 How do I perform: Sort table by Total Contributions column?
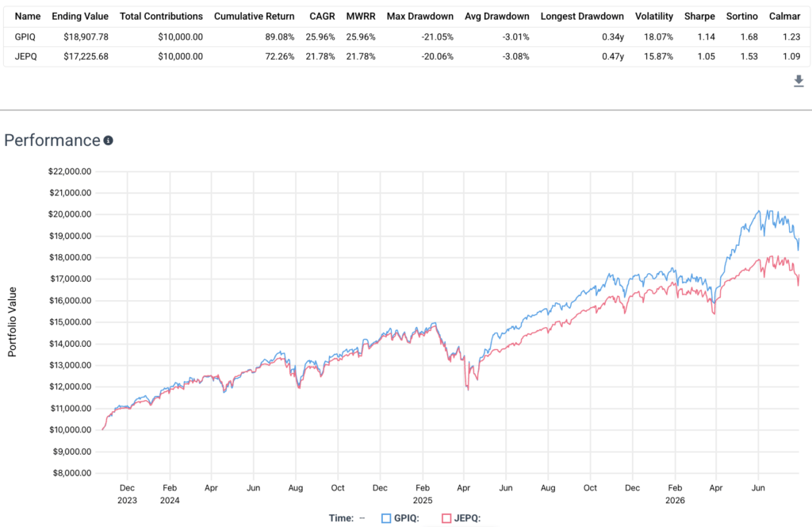(161, 16)
